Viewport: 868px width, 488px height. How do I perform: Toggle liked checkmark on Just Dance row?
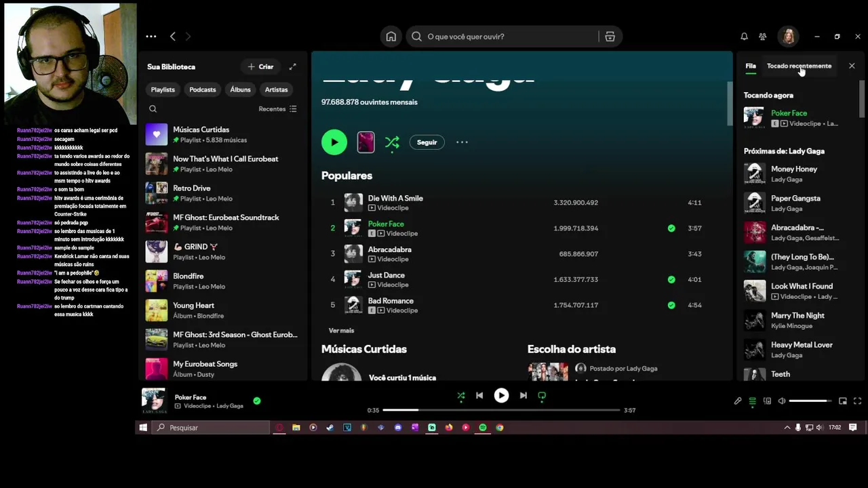click(671, 279)
